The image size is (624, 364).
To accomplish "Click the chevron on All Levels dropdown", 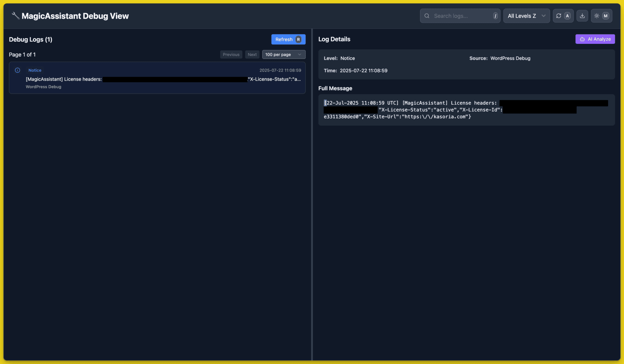I will coord(543,16).
